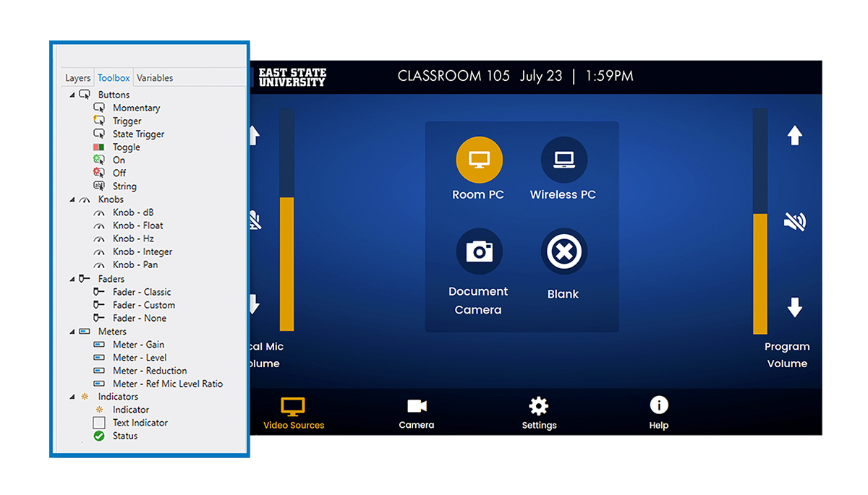Screen dimensions: 868x495
Task: Open the Video Sources page
Action: (294, 414)
